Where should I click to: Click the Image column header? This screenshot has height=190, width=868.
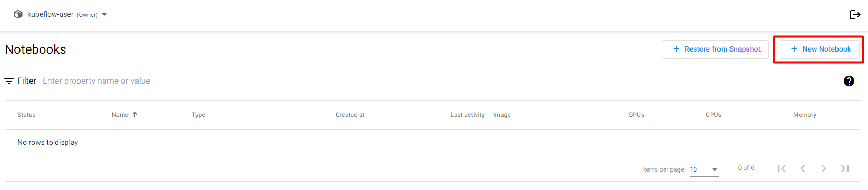pyautogui.click(x=502, y=115)
